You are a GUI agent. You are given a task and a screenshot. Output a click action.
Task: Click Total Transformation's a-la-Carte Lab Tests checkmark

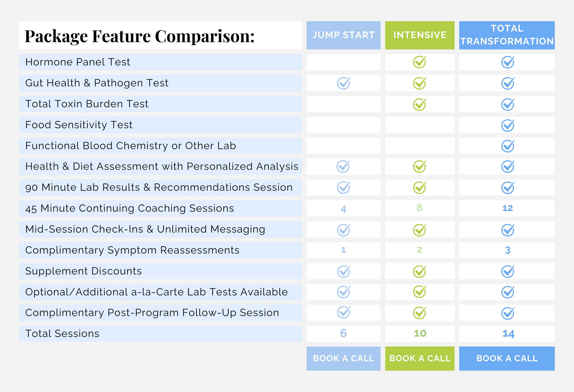[507, 292]
